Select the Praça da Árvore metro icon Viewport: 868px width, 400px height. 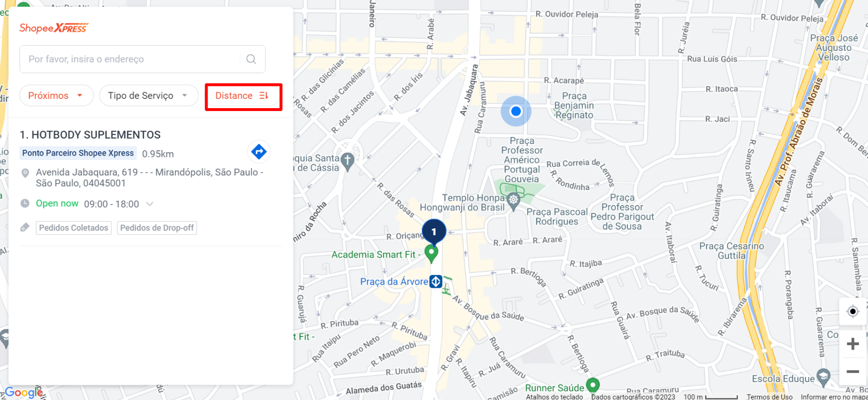pos(436,281)
